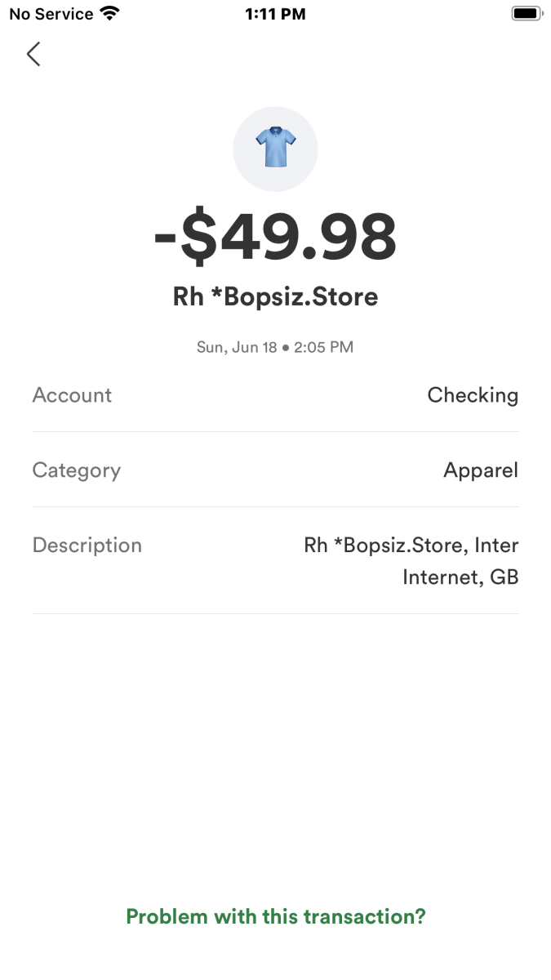551x980 pixels.
Task: Select the Checking account value
Action: click(x=473, y=395)
